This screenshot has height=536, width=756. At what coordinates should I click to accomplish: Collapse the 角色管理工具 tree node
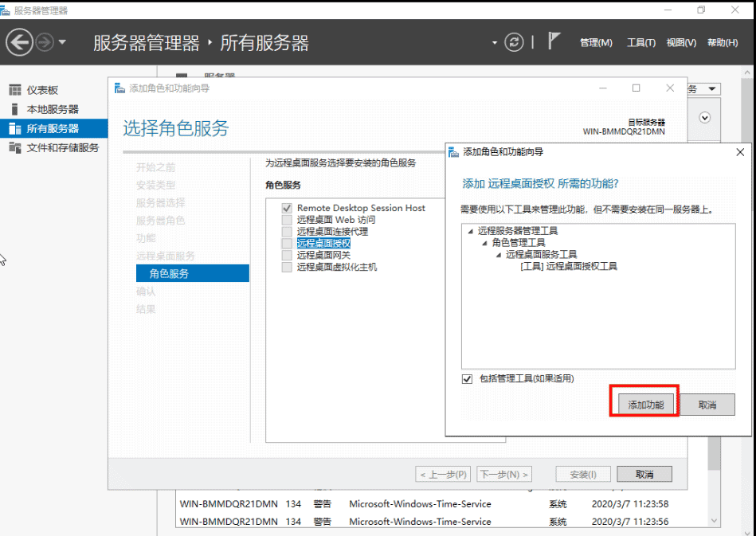tap(484, 243)
